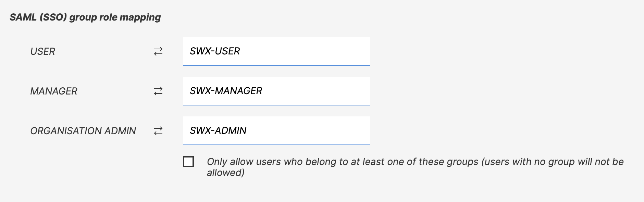Click the ORGANISATION ADMIN role label
Viewport: 644px width, 202px height.
[x=83, y=131]
